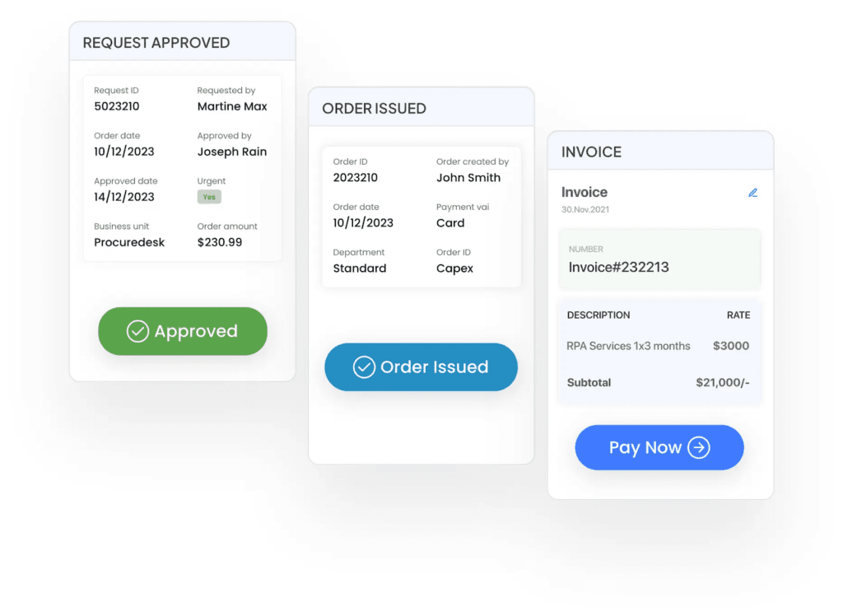Click the checkmark icon in Approved button
The height and width of the screenshot is (616, 843).
pos(137,331)
